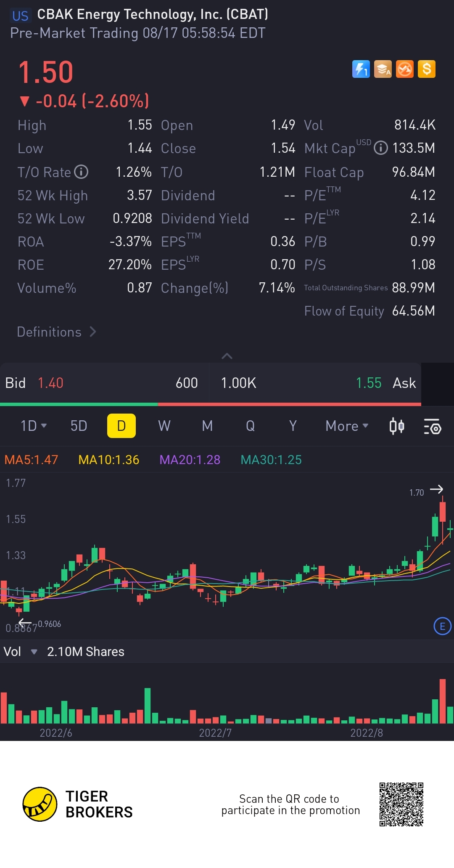Viewport: 454px width, 868px height.
Task: Tap the orange chart circle badge icon
Action: click(x=405, y=69)
